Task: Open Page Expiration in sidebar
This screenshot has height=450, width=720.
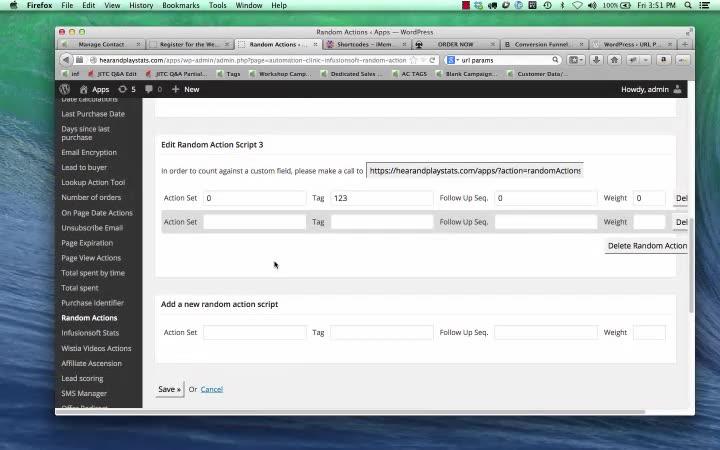Action: 87,243
